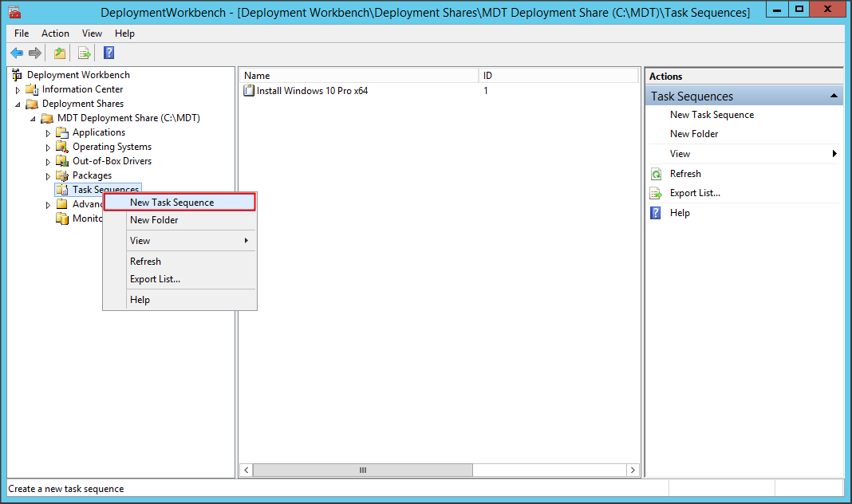Click Export List... in Actions pane
Image resolution: width=852 pixels, height=504 pixels.
[x=695, y=193]
